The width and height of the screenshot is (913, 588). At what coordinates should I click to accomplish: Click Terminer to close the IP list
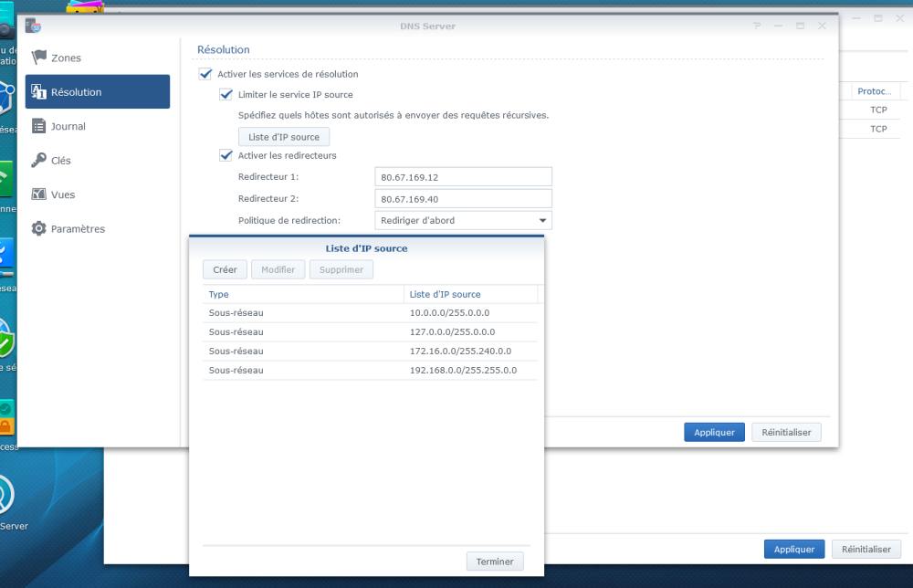point(495,562)
